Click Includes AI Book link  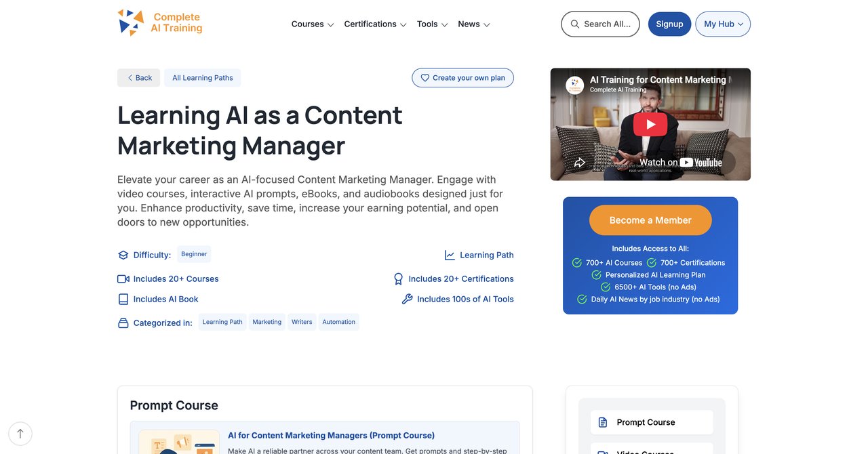(x=165, y=299)
